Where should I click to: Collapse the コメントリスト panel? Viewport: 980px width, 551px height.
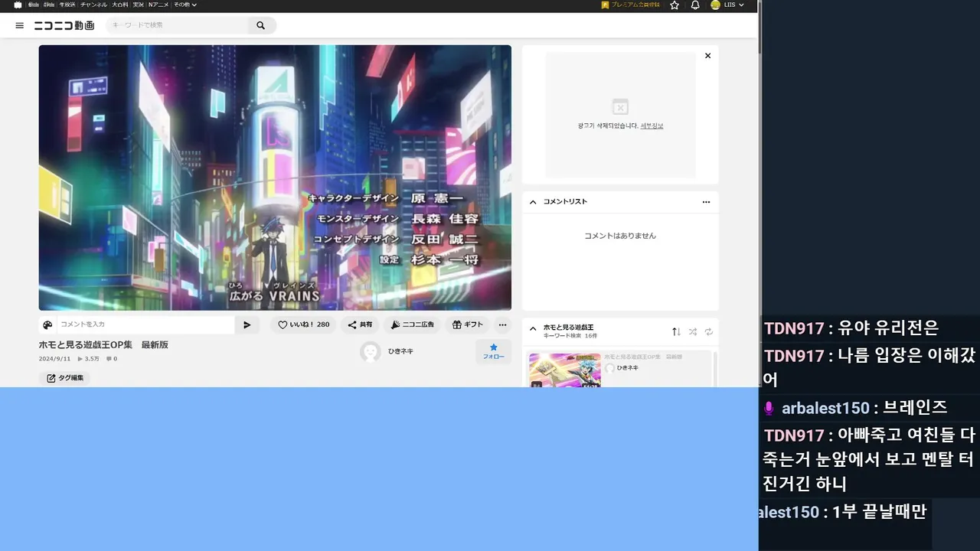click(532, 202)
